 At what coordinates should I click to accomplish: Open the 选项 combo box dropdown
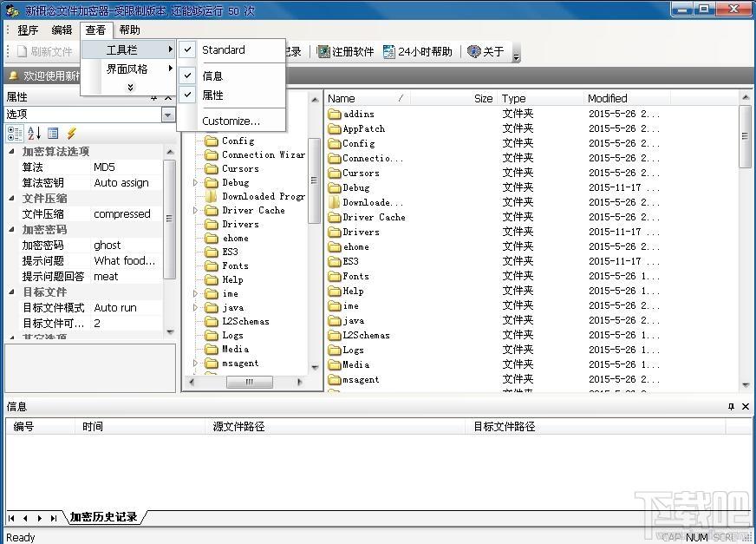(x=168, y=115)
